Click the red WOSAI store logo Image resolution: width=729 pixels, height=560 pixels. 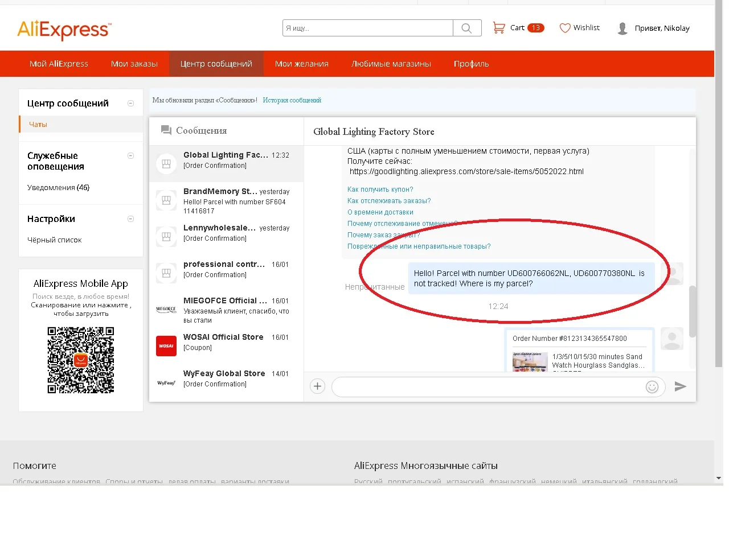point(166,346)
